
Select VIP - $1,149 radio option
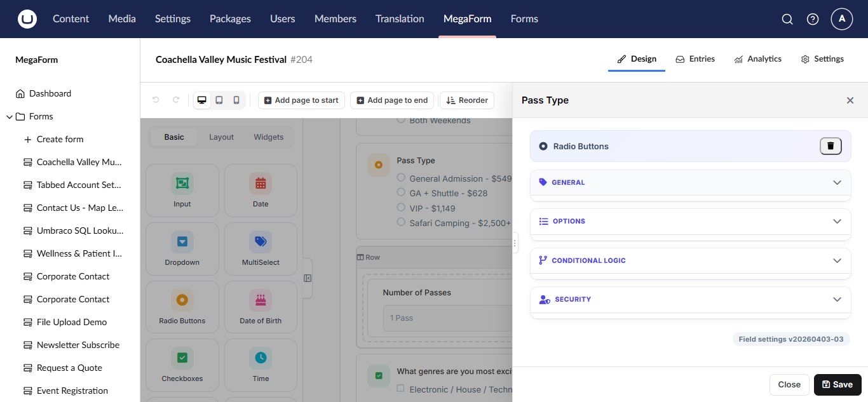[401, 208]
